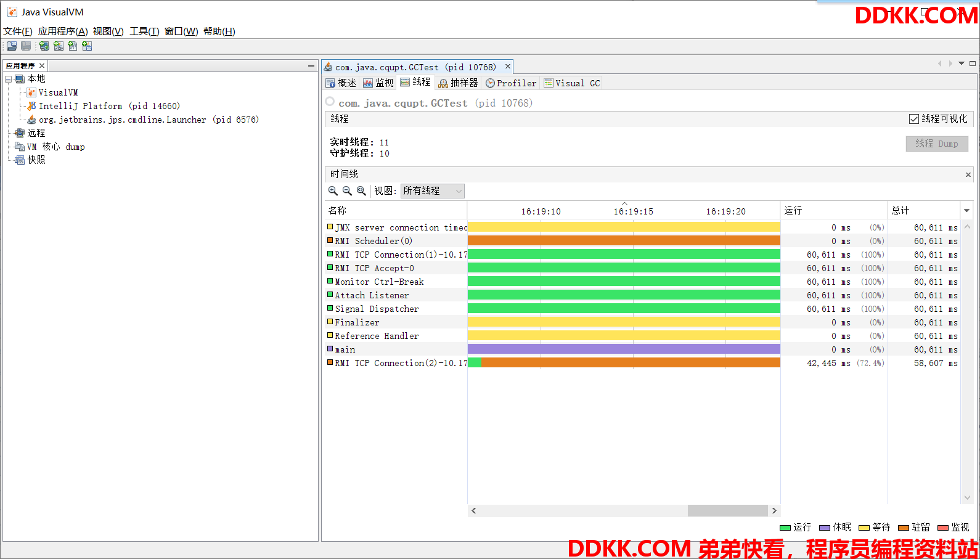Click the save snapshot toolbar icon
This screenshot has width=980, height=559.
pyautogui.click(x=26, y=46)
